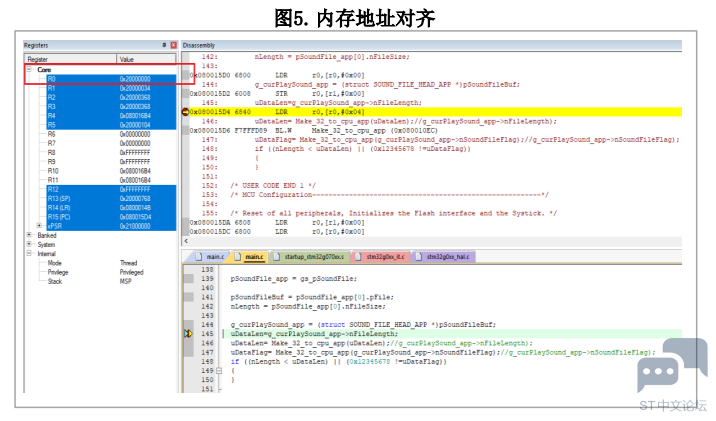Close the Registers panel with red X

(x=174, y=45)
